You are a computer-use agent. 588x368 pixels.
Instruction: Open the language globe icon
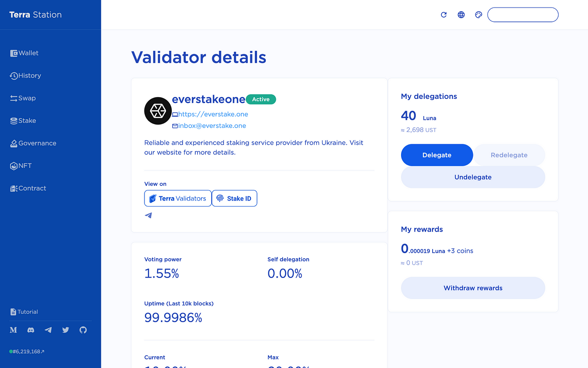461,15
